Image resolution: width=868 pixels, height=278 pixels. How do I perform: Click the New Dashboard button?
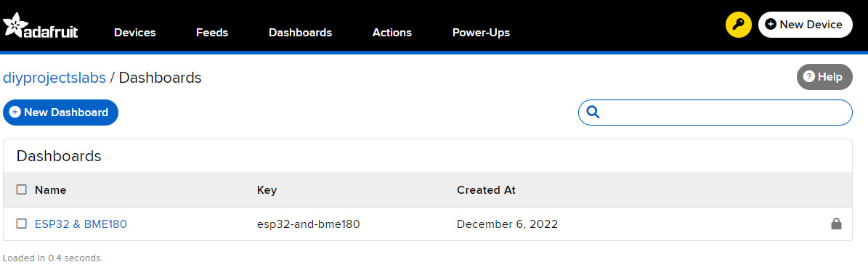pos(60,113)
